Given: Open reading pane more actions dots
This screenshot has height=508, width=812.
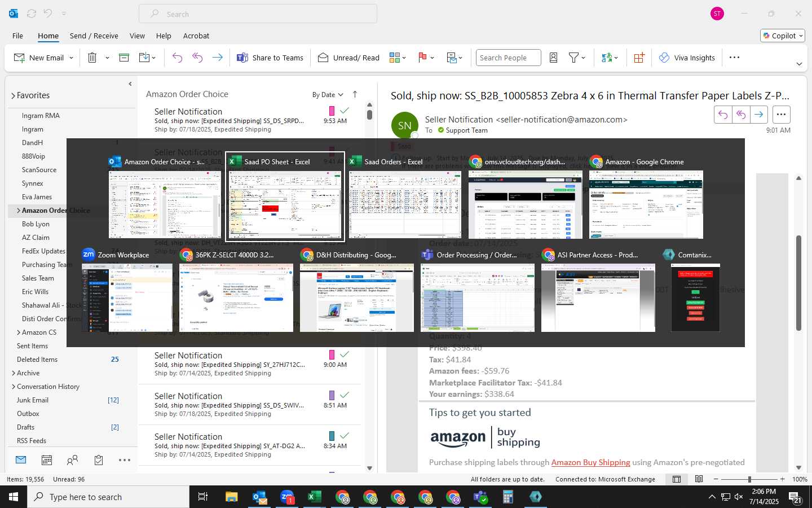Looking at the screenshot, I should 781,115.
